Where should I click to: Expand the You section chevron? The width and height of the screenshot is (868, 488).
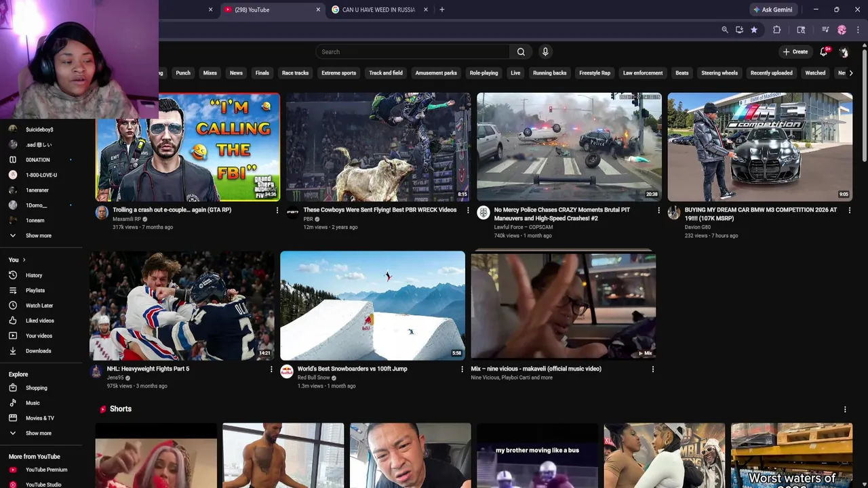[x=24, y=260]
